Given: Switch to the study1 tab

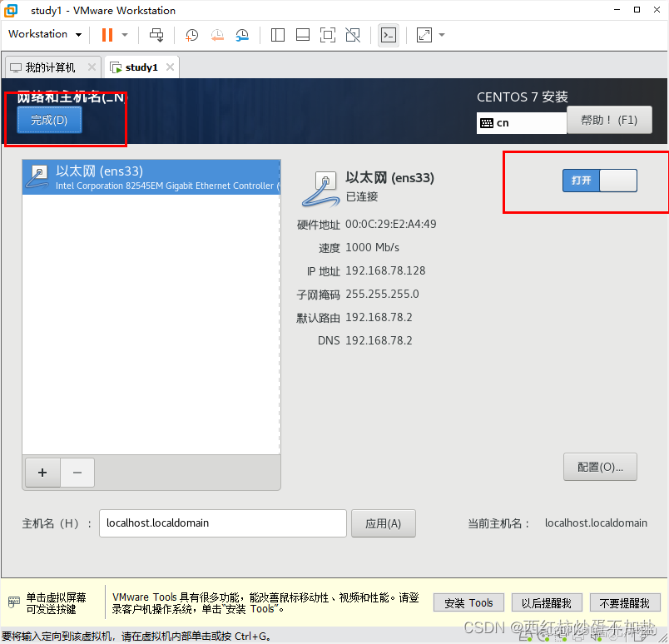Looking at the screenshot, I should (x=141, y=67).
